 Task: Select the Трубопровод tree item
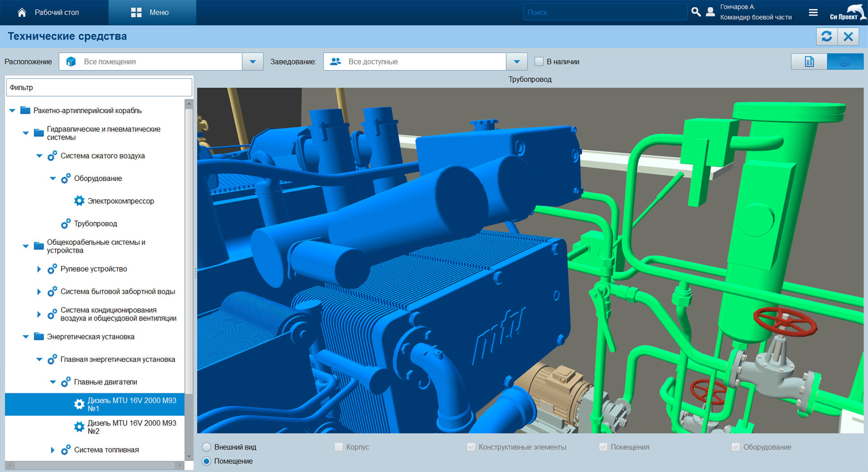95,223
